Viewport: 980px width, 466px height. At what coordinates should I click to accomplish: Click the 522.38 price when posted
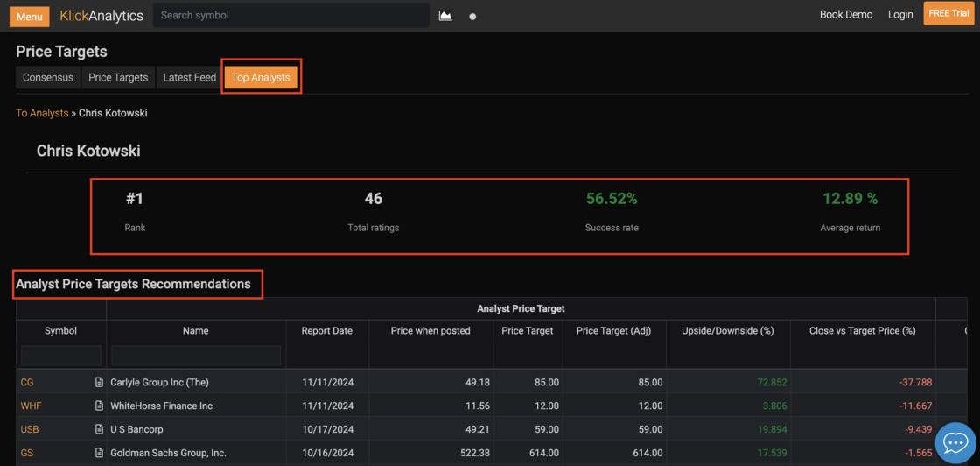point(473,453)
